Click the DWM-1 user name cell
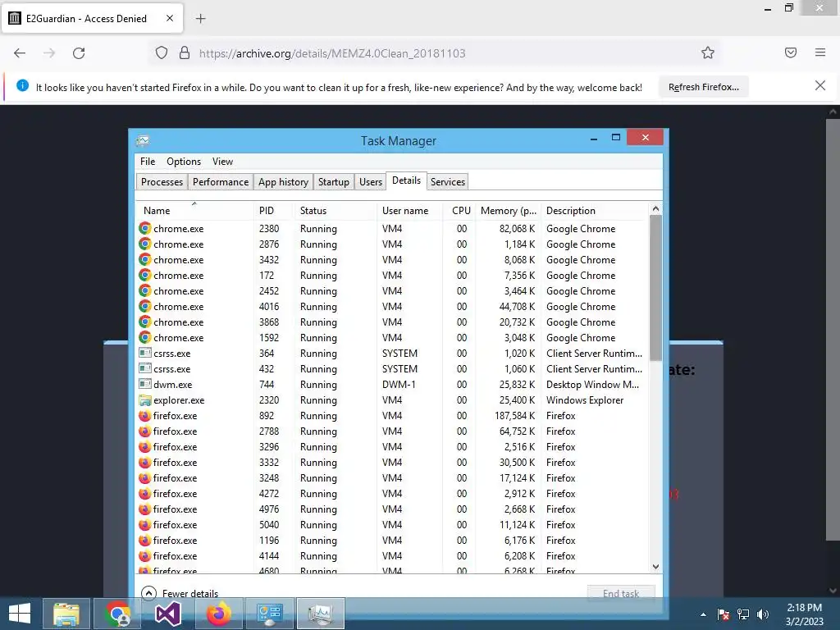The height and width of the screenshot is (630, 840). 399,385
